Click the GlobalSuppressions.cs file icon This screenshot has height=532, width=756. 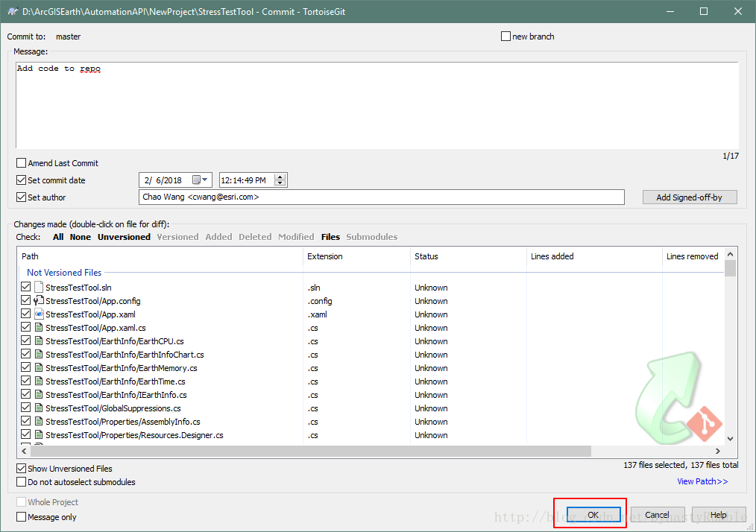(x=39, y=408)
